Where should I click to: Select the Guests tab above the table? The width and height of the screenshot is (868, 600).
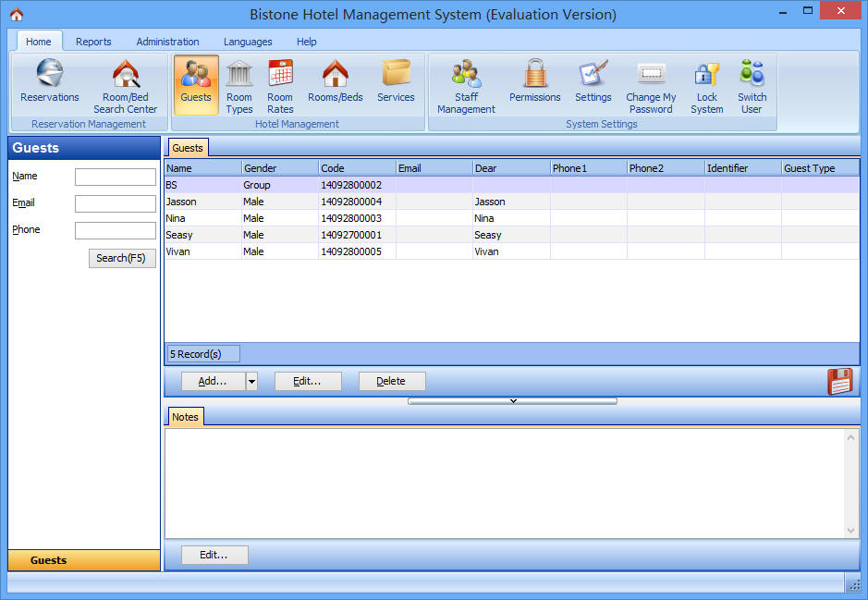point(188,148)
